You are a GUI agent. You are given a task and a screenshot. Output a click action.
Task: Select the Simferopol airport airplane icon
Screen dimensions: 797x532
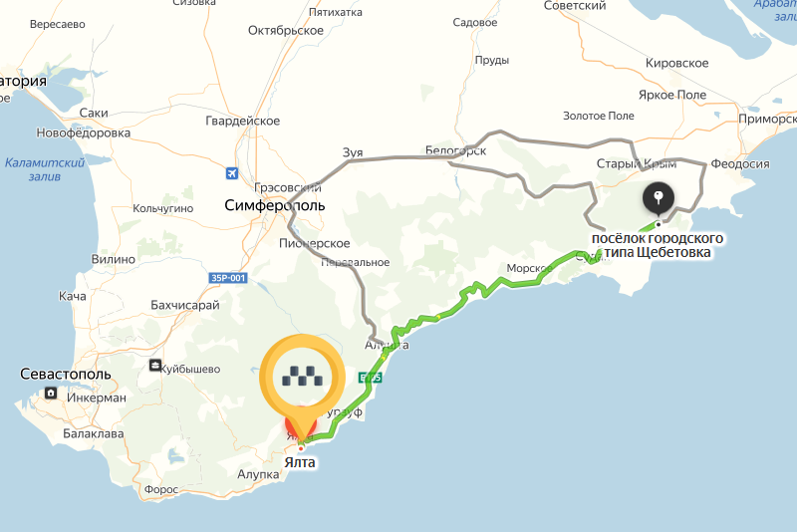(x=232, y=173)
